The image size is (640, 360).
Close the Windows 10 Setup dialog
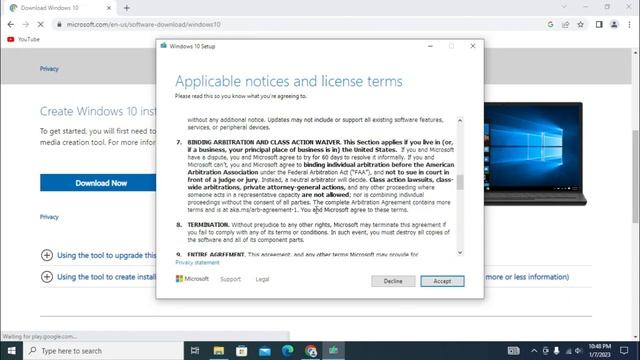pos(473,46)
